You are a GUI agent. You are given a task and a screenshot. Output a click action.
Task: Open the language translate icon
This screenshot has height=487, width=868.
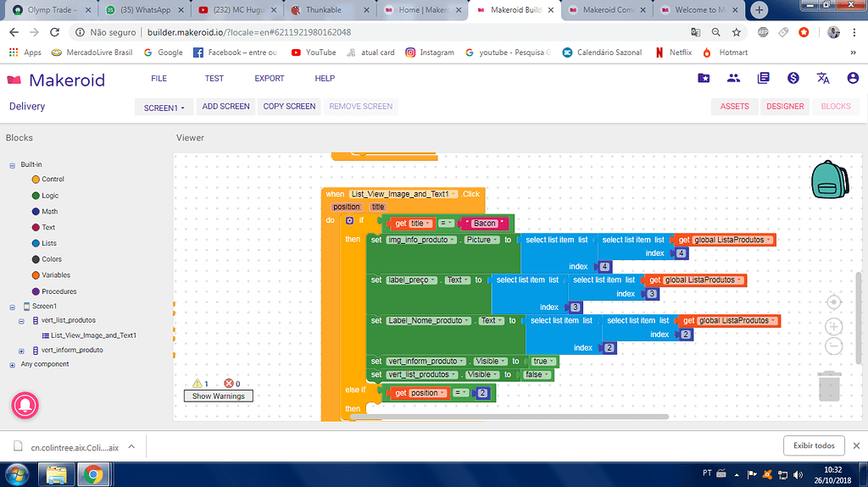pyautogui.click(x=822, y=79)
